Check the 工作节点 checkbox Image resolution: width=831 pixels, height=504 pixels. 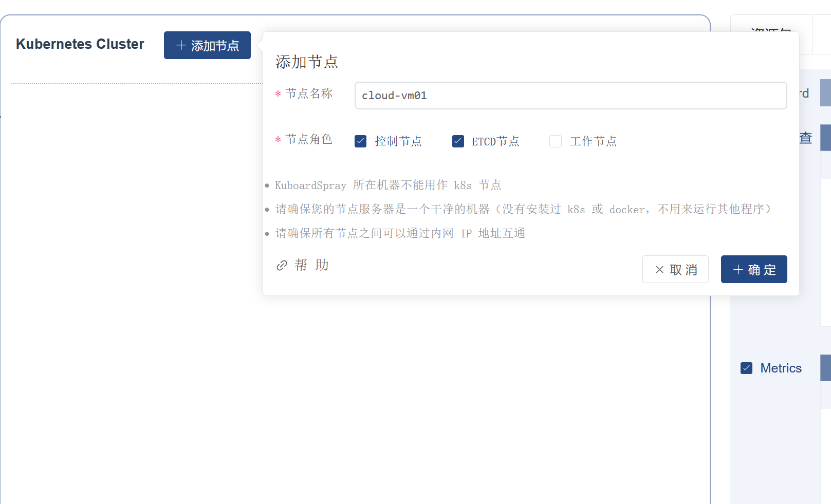pyautogui.click(x=556, y=141)
